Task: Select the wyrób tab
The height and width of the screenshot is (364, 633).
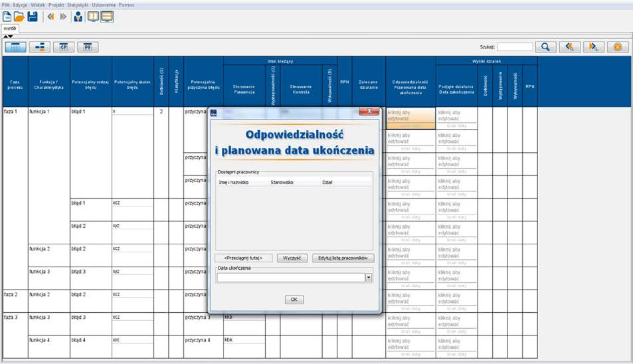Action: tap(10, 29)
